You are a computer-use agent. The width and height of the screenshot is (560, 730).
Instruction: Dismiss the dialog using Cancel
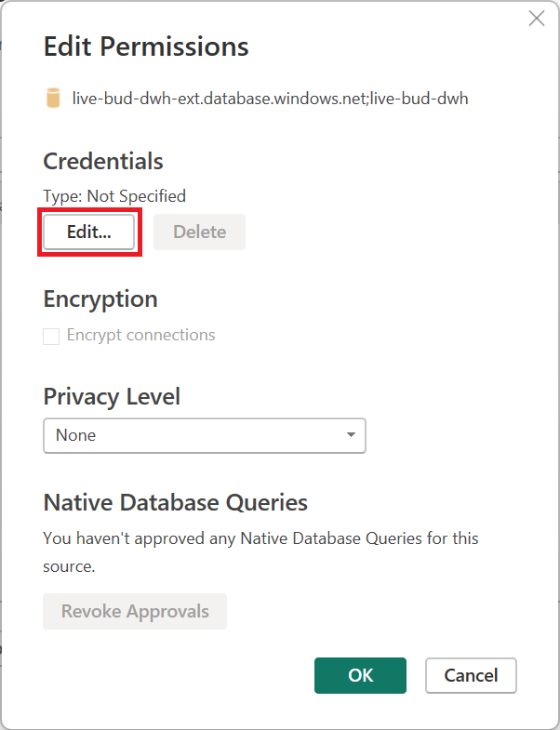pos(471,675)
